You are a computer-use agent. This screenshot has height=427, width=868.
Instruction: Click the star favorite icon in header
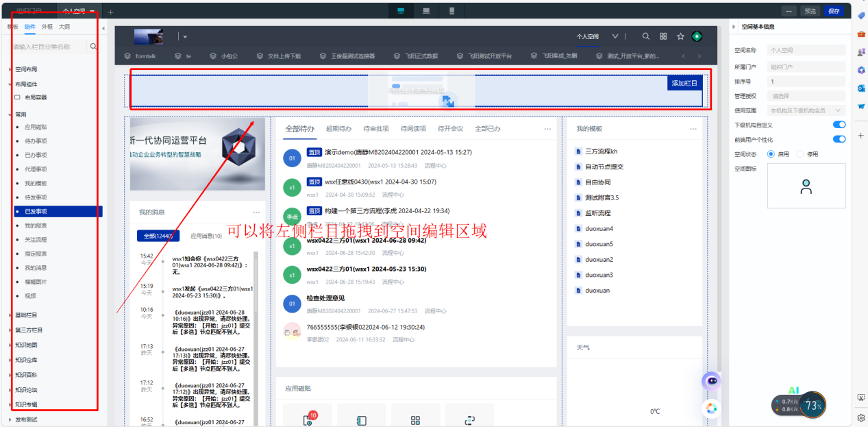[x=680, y=36]
